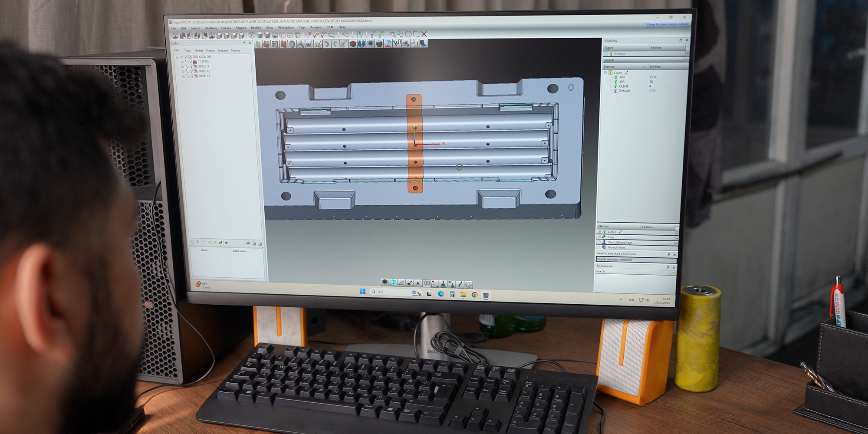The image size is (868, 434).
Task: Open the CAM menu
Action: pos(330,27)
